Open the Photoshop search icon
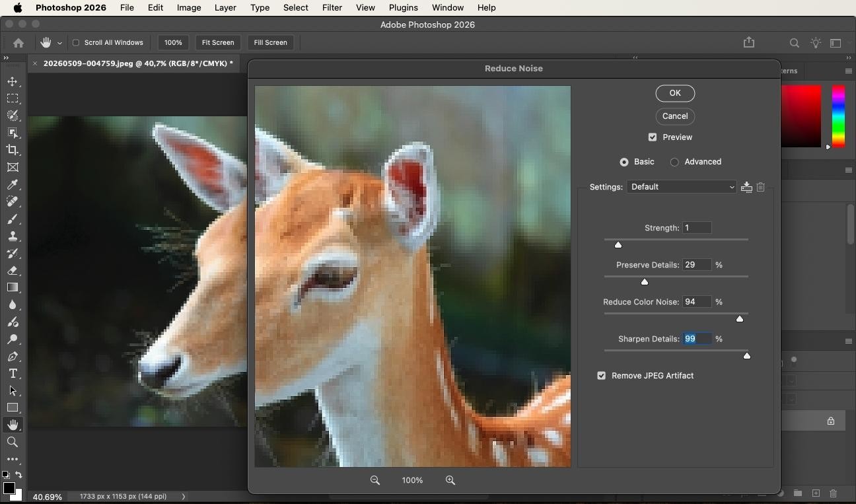This screenshot has width=856, height=504. point(795,43)
